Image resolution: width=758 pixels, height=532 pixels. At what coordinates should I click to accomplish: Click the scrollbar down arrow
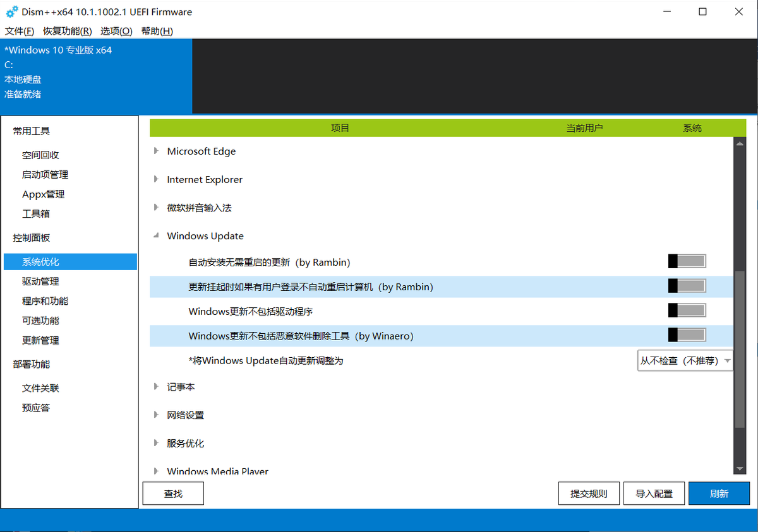click(x=740, y=468)
